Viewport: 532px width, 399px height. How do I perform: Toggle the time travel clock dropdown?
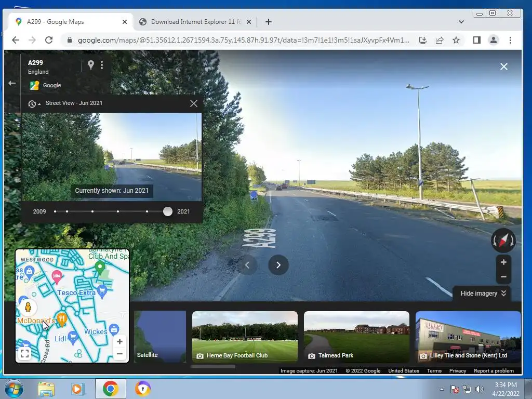pos(34,104)
